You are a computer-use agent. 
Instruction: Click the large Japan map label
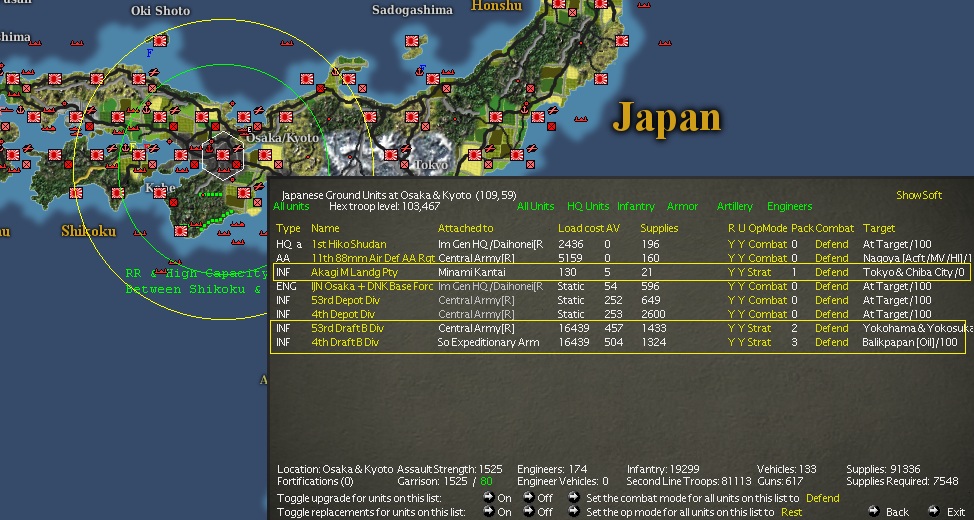667,117
